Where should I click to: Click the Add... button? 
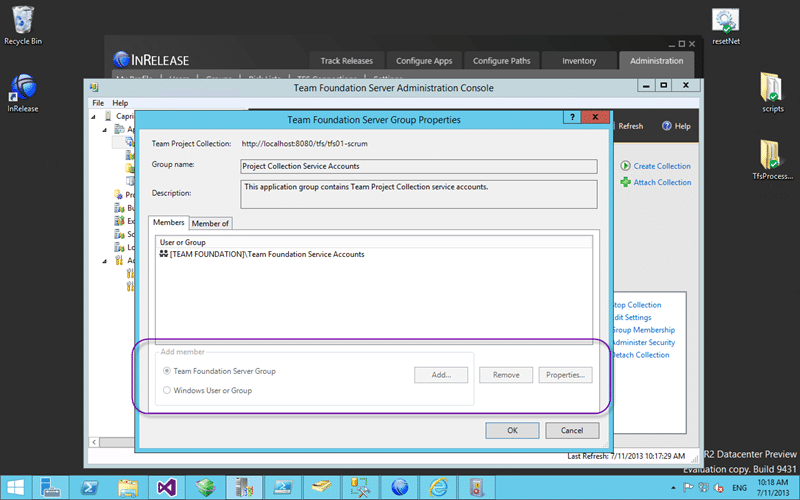tap(441, 375)
